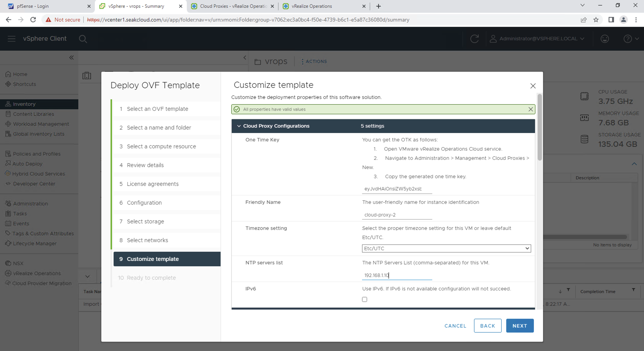This screenshot has width=644, height=351.
Task: Click the Developer Center icon
Action: point(8,184)
